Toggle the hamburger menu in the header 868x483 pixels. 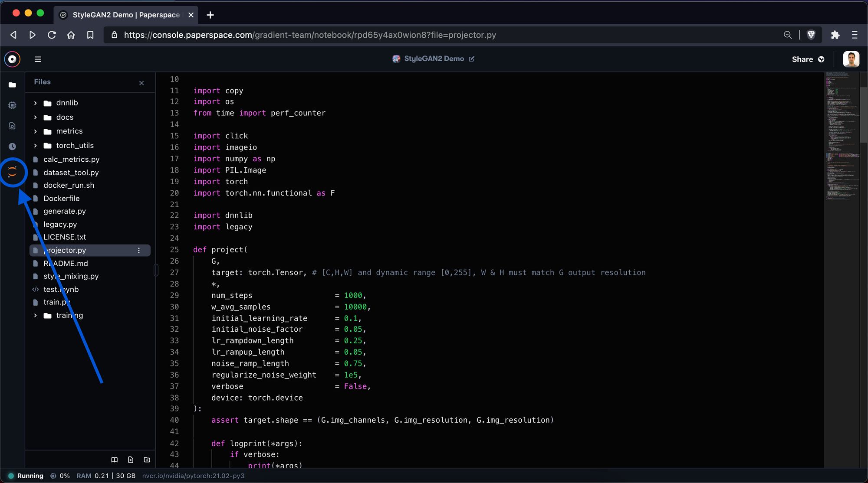pyautogui.click(x=38, y=59)
